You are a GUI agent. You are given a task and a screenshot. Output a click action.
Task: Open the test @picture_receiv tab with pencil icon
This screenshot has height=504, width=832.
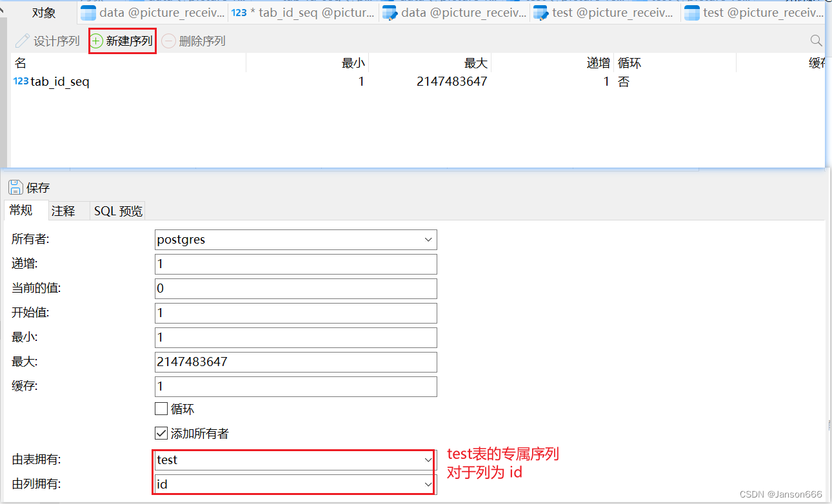pyautogui.click(x=606, y=12)
